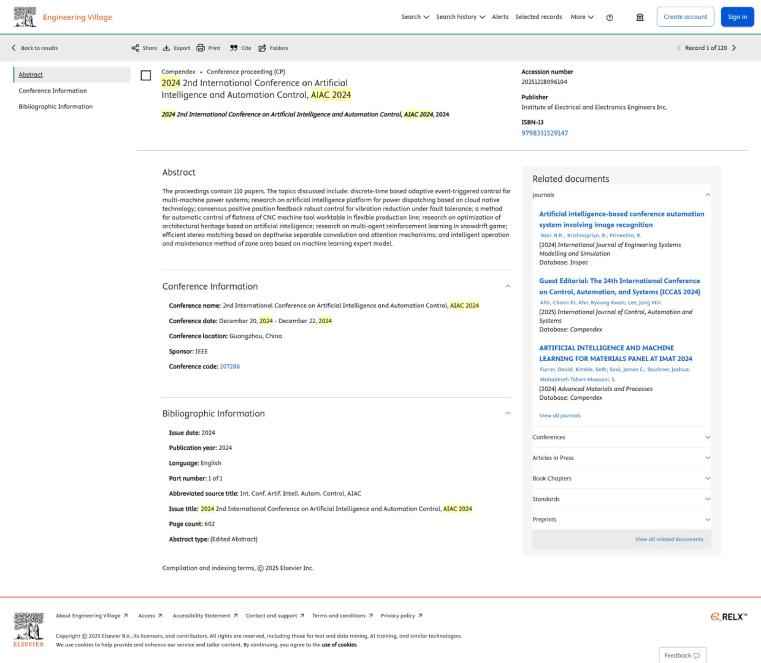Go to next record arrow

(733, 47)
